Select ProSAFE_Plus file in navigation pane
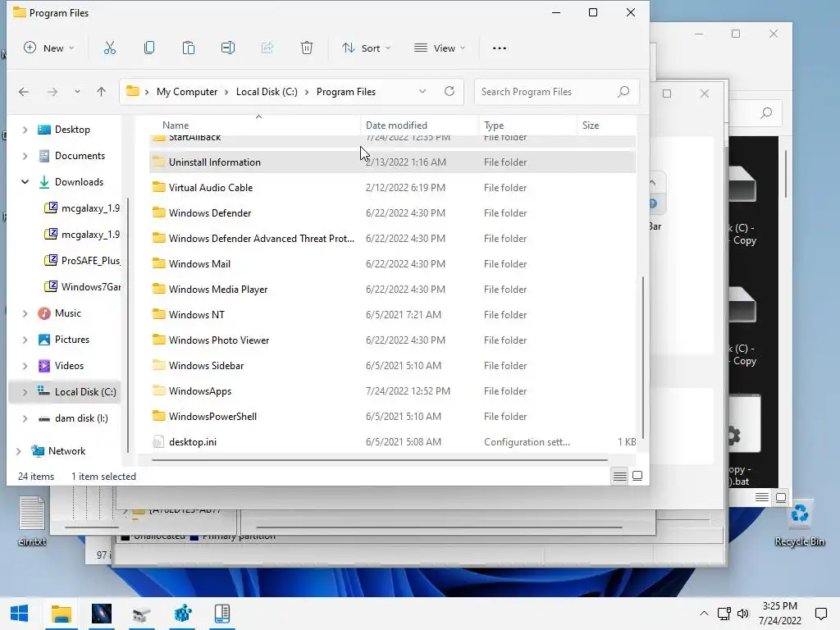This screenshot has height=630, width=840. pyautogui.click(x=82, y=260)
